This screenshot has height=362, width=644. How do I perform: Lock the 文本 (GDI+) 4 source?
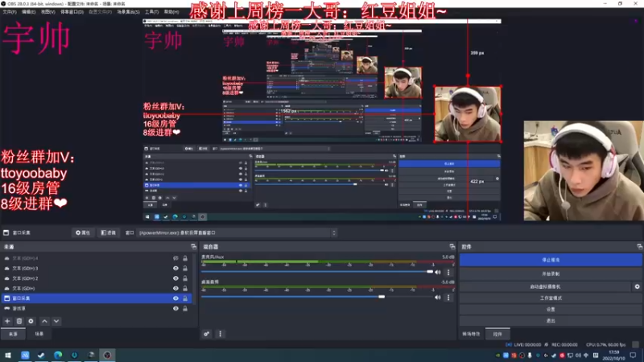(x=185, y=258)
